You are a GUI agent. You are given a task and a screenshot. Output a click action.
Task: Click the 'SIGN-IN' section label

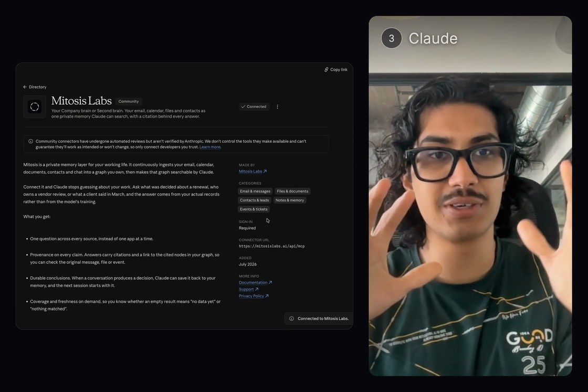(246, 222)
